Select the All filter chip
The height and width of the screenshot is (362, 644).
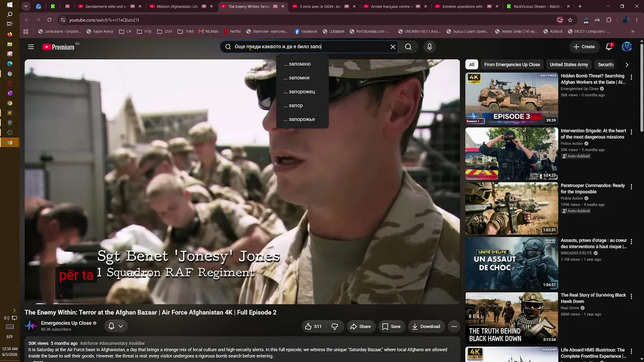pyautogui.click(x=471, y=64)
